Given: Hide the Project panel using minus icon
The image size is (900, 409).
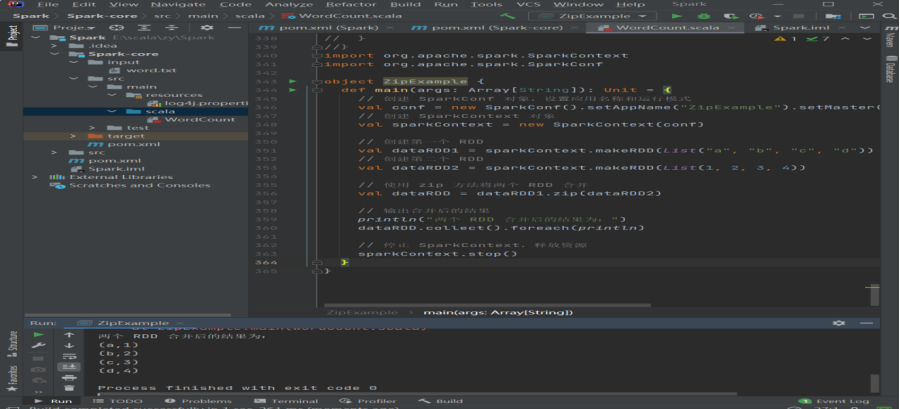Looking at the screenshot, I should [235, 28].
